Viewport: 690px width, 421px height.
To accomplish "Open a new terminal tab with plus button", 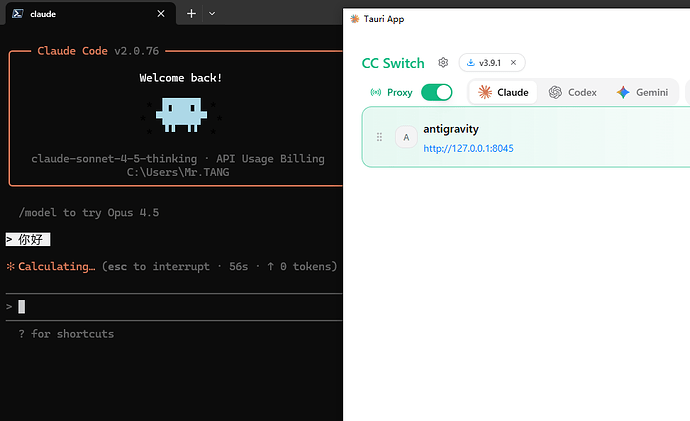I will 191,14.
